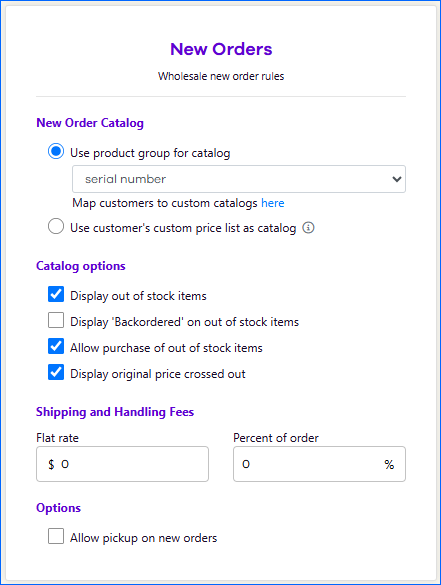The height and width of the screenshot is (585, 441).
Task: Disable 'Display original price crossed out'
Action: coord(56,372)
